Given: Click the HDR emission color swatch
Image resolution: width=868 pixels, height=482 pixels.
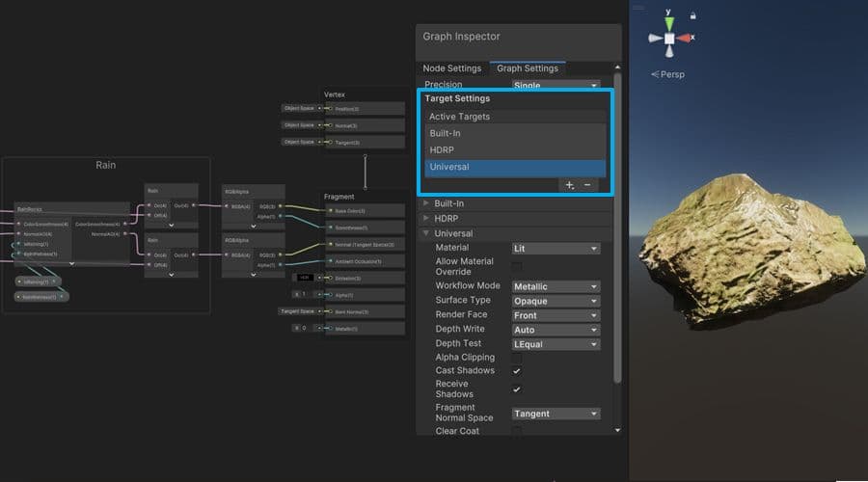Looking at the screenshot, I should 305,278.
